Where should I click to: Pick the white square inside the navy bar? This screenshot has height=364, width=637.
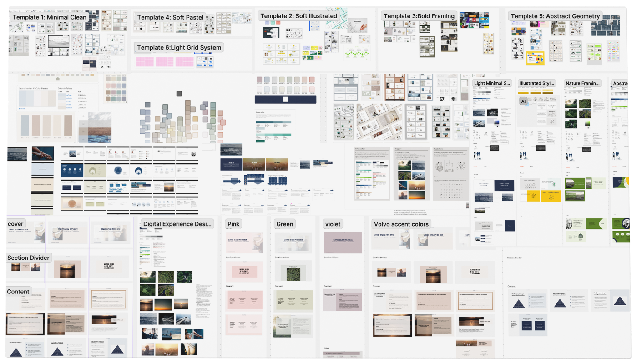[x=286, y=100]
